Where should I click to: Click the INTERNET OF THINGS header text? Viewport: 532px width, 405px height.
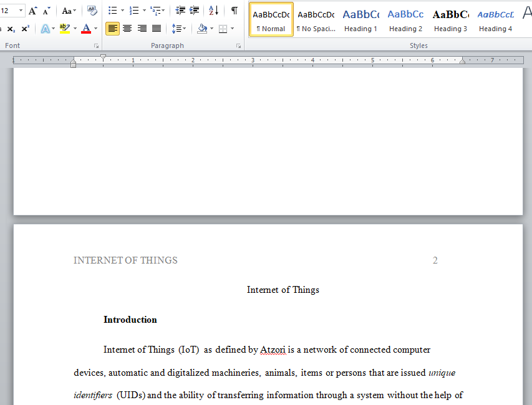tap(125, 260)
